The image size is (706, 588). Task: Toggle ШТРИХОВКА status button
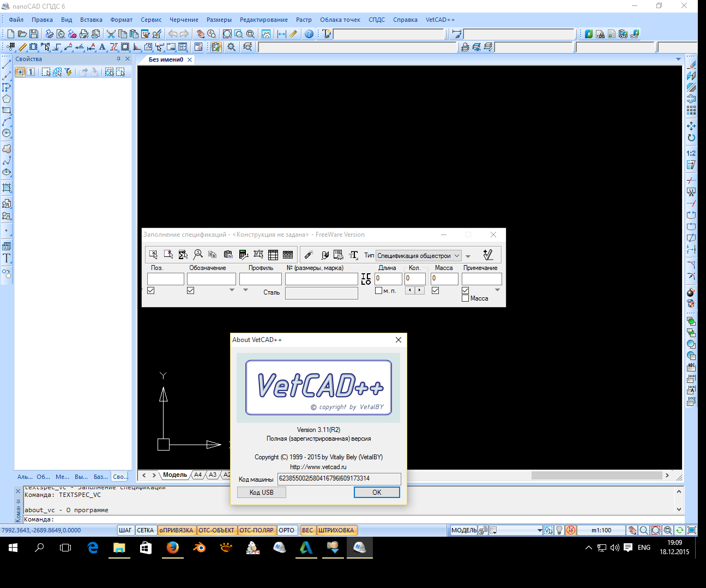point(336,530)
